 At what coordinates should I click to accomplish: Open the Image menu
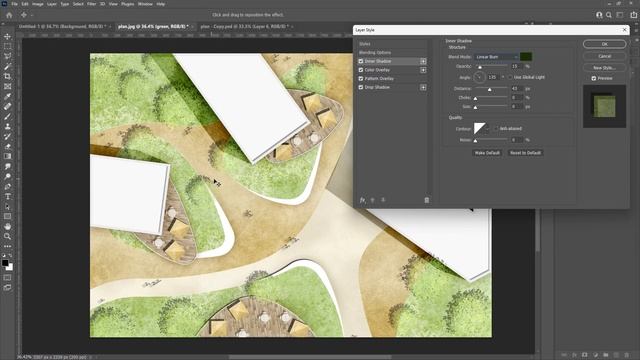[x=38, y=4]
